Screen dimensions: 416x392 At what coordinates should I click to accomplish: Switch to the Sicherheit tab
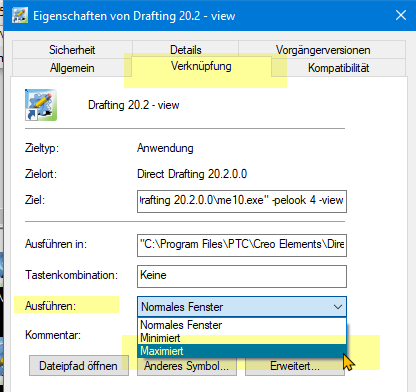point(72,50)
